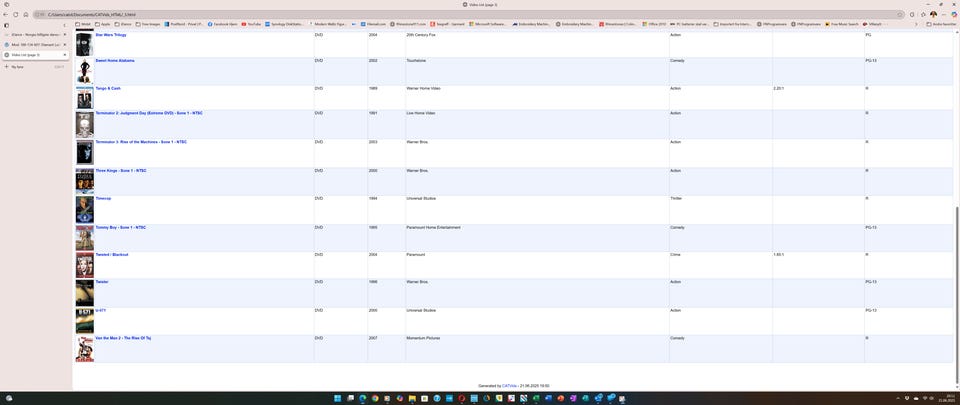
Task: Open the Star Wars Trilogy title link
Action: click(x=111, y=35)
